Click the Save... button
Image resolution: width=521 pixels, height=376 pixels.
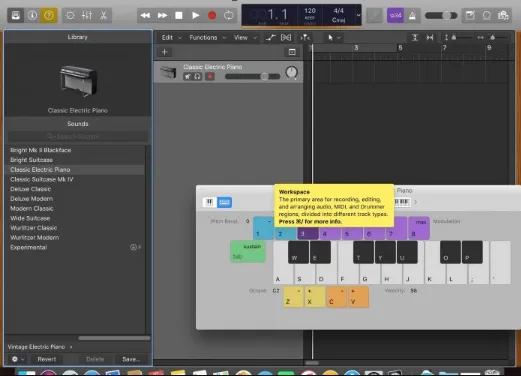point(131,359)
